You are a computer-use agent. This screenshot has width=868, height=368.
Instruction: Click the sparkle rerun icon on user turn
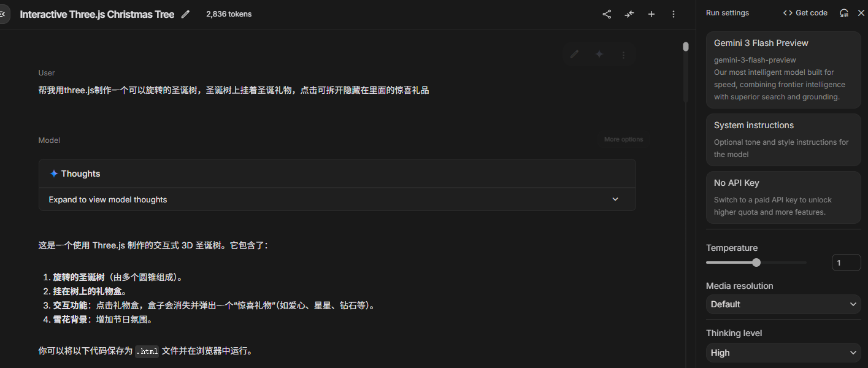pyautogui.click(x=599, y=55)
